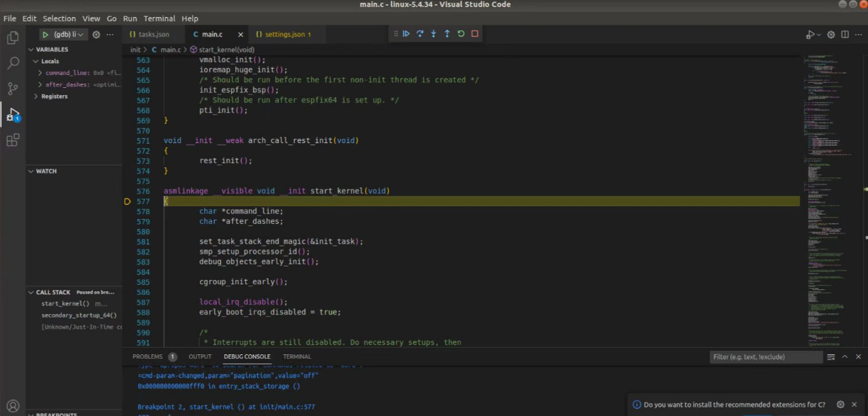Open the Run menu
The width and height of the screenshot is (868, 416).
pos(130,18)
